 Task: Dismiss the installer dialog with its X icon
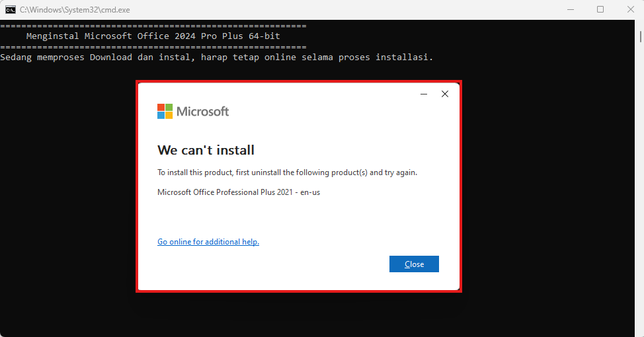[445, 94]
